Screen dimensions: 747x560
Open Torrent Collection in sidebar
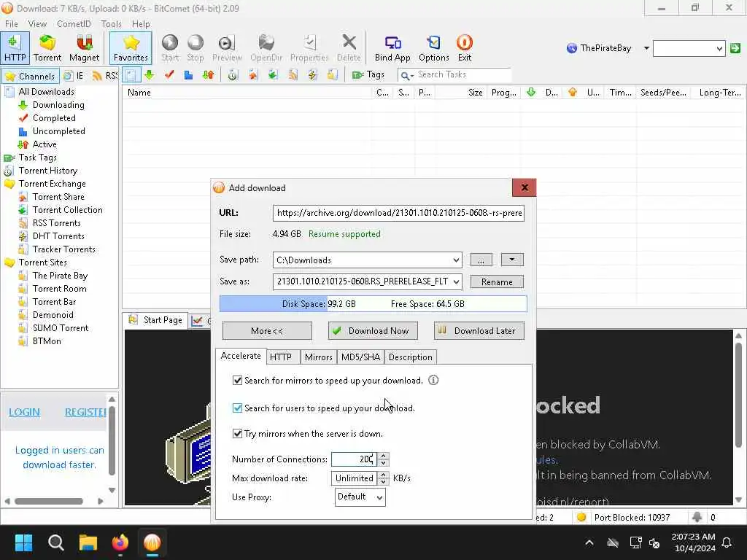(x=67, y=210)
